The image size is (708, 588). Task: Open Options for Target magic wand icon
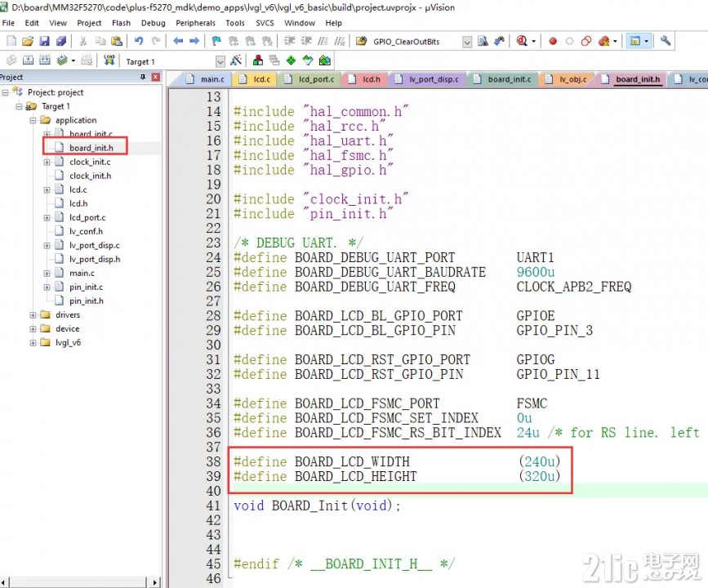click(236, 60)
